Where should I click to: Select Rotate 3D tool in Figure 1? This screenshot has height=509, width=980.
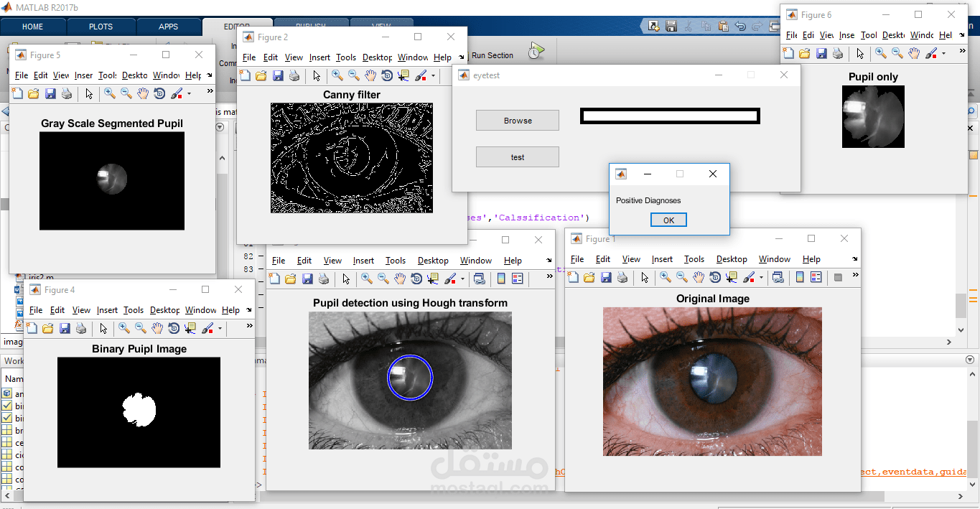tap(715, 277)
